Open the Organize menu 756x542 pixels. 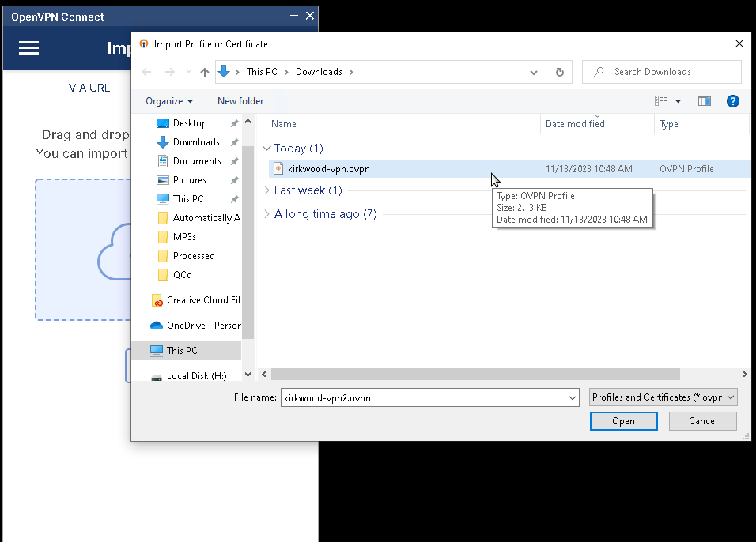tap(169, 101)
